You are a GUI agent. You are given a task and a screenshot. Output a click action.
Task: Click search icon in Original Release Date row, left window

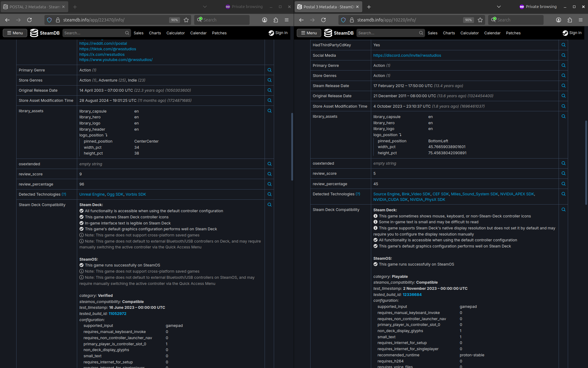click(x=269, y=90)
